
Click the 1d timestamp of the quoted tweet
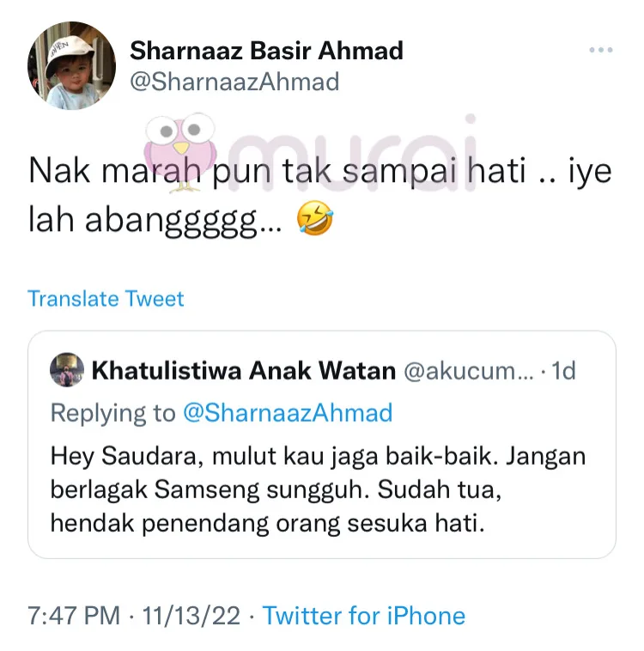coord(563,370)
